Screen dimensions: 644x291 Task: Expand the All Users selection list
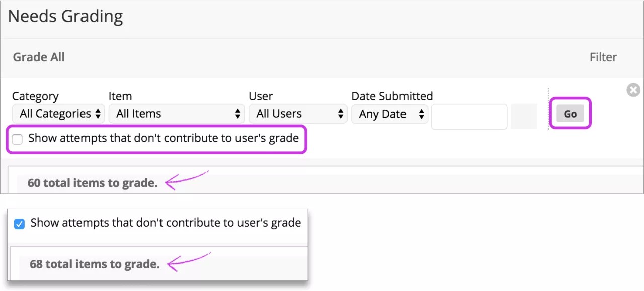pos(298,114)
